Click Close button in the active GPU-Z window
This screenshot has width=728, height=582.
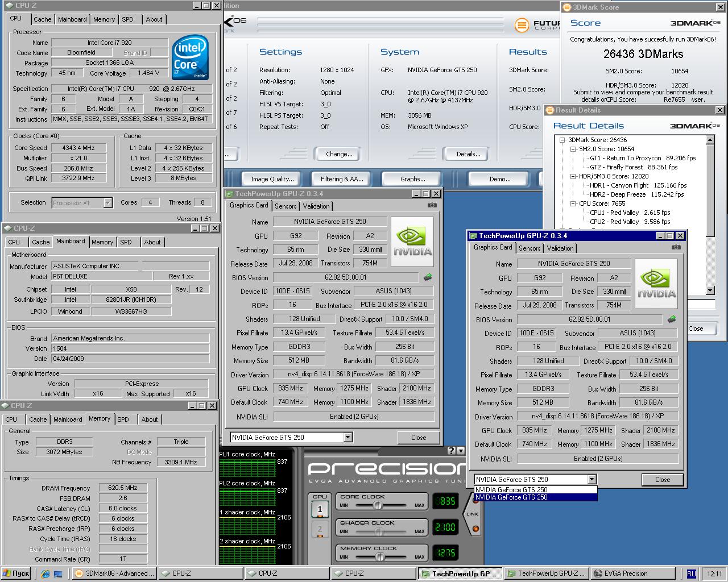click(663, 480)
